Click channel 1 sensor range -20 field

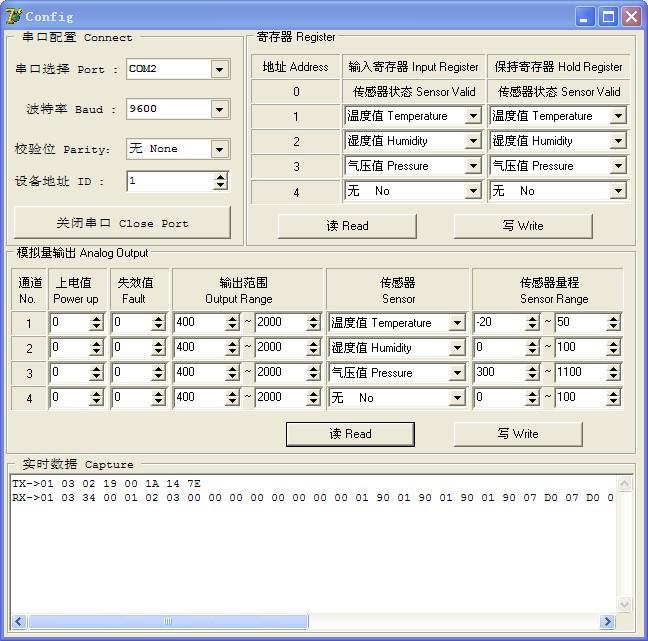[500, 322]
